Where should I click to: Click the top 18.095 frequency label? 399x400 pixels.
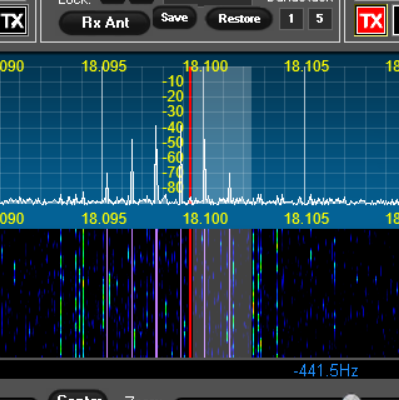[104, 66]
